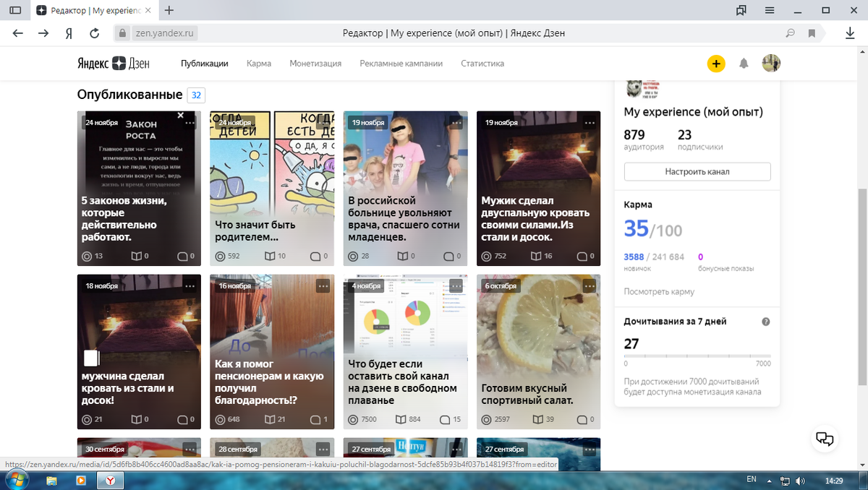Open options menu of В российской больнице card
The image size is (868, 490).
click(x=456, y=123)
